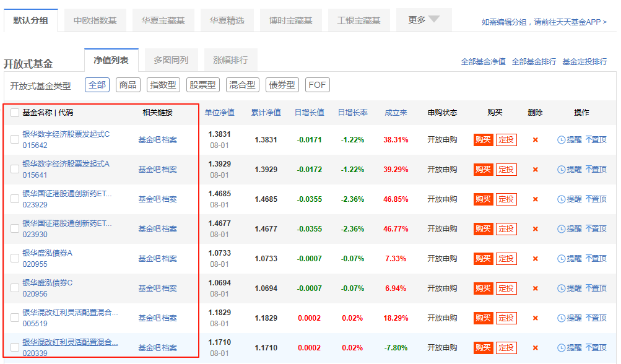The height and width of the screenshot is (364, 621).
Task: Open the 工银宝藏基 group tab
Action: pyautogui.click(x=359, y=20)
